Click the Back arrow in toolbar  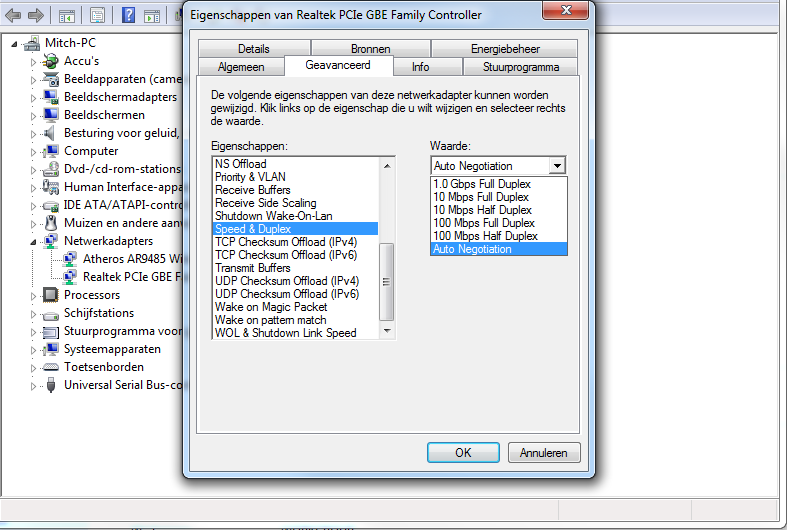pos(13,15)
